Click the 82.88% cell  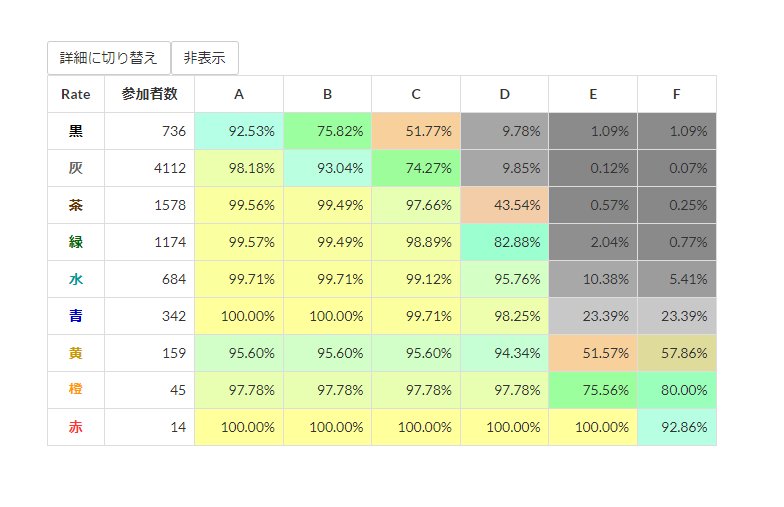coord(504,242)
